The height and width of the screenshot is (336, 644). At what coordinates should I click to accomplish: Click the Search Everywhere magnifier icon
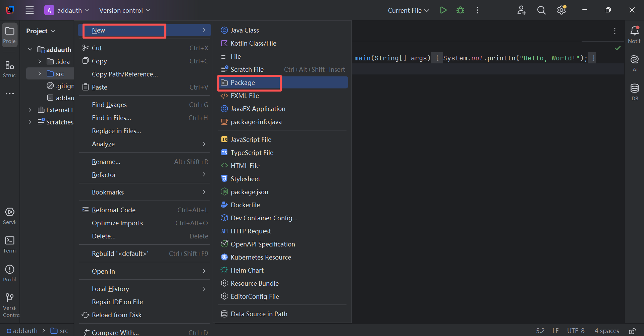pyautogui.click(x=541, y=10)
